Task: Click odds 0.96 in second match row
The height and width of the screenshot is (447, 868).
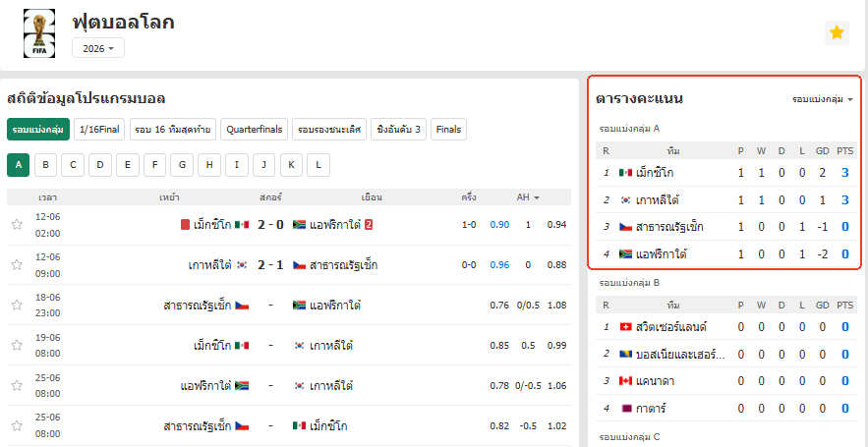Action: [499, 265]
